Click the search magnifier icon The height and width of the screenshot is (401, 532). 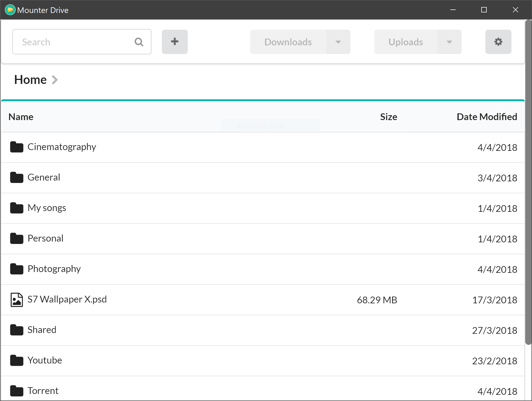139,42
